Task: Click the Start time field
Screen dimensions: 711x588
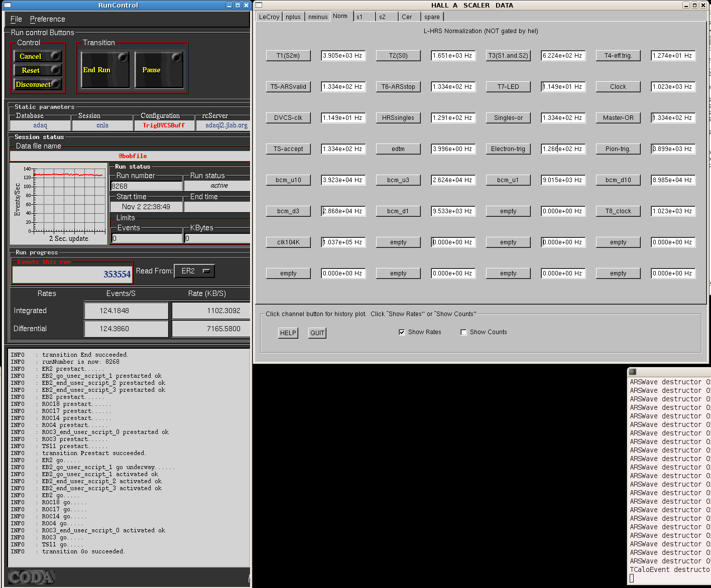Action: (146, 207)
